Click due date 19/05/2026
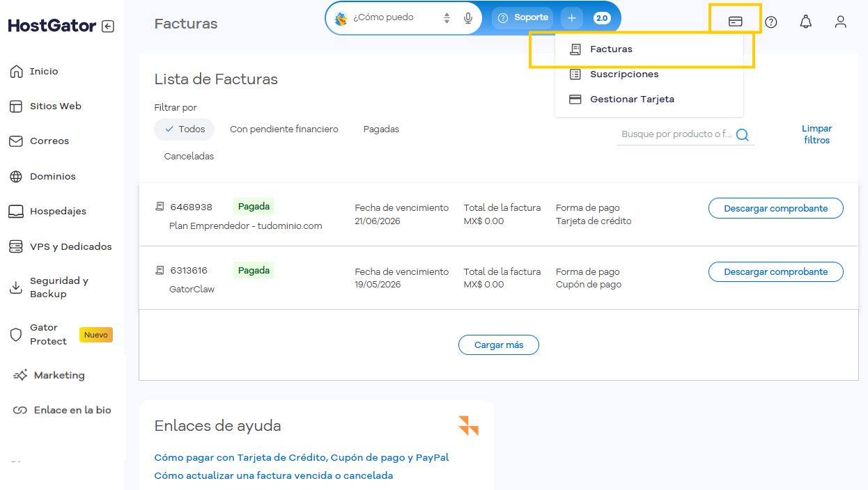868x490 pixels. (378, 284)
